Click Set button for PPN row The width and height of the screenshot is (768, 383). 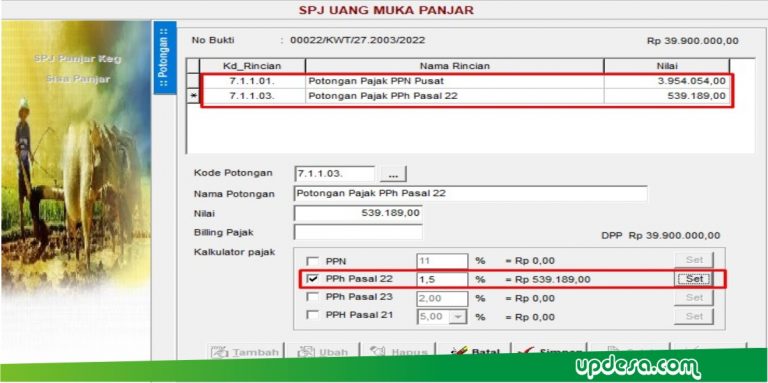(x=694, y=260)
